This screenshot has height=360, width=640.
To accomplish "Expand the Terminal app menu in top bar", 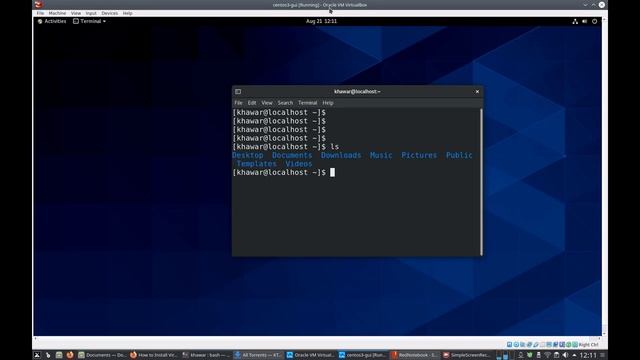I will pyautogui.click(x=89, y=21).
